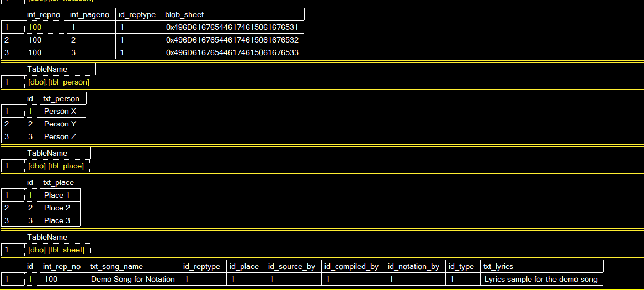Click the id_source_by column header
Viewport: 644px width, 290px height.
coord(292,266)
